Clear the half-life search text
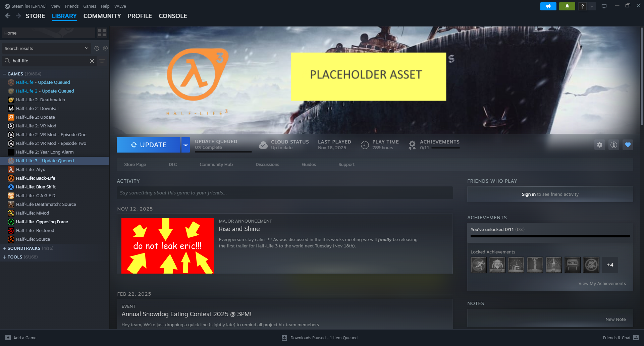Viewport: 644px width, 346px height. (x=92, y=61)
